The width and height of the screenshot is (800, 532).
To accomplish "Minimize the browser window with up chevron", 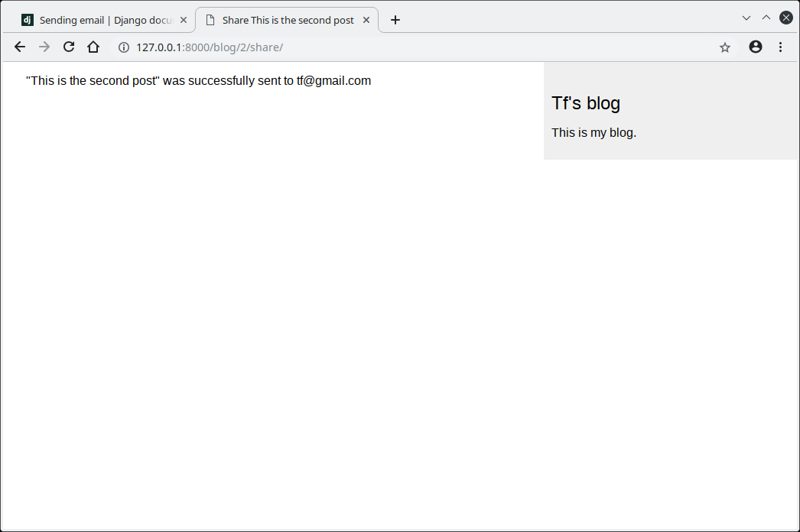I will (x=766, y=18).
